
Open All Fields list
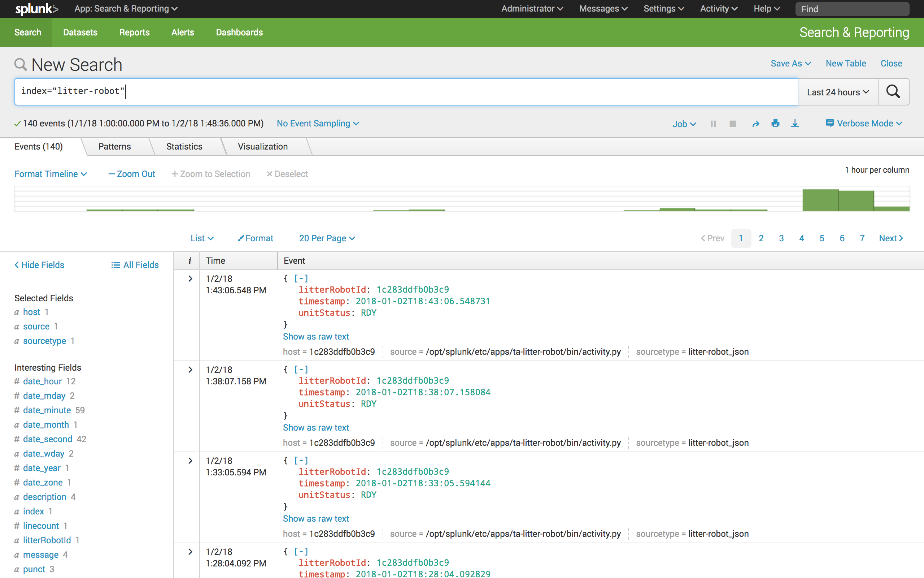pyautogui.click(x=135, y=265)
